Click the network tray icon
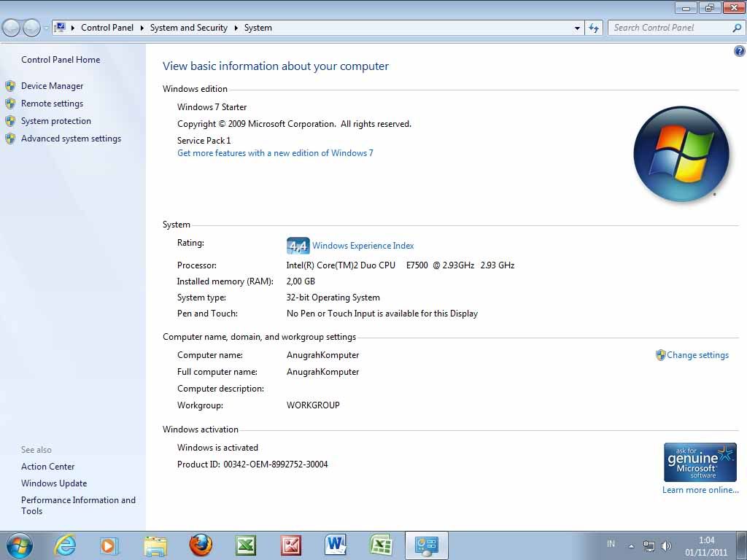 click(x=649, y=545)
